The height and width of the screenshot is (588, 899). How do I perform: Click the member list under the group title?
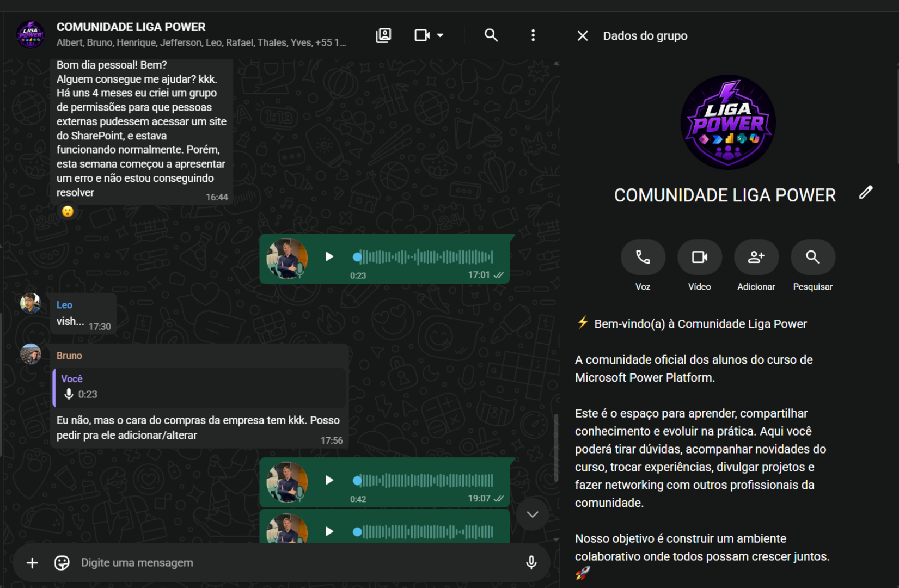201,42
